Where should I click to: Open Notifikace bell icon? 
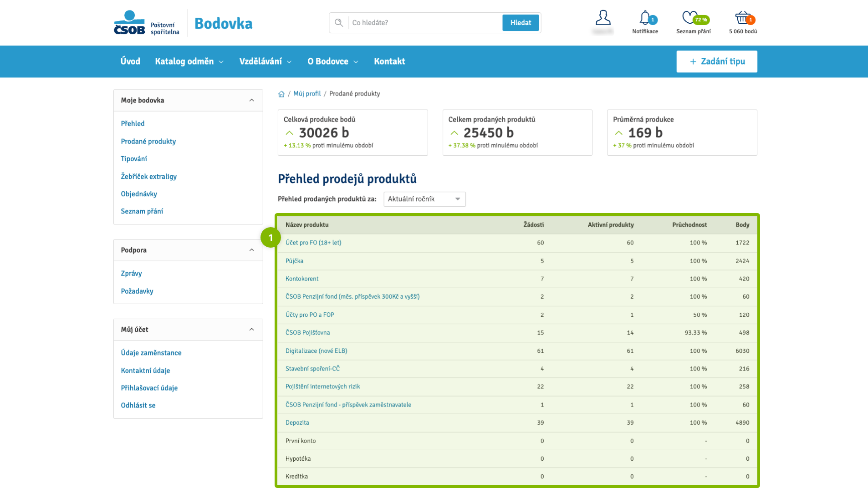pos(645,18)
